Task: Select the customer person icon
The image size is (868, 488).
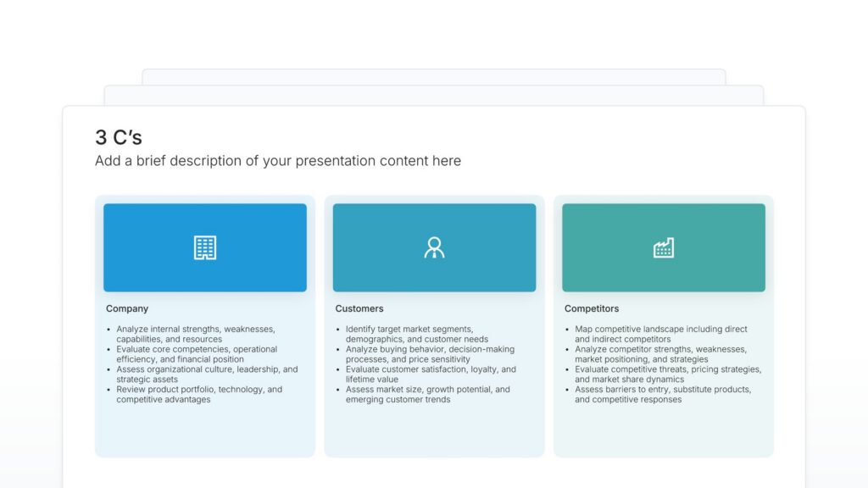Action: tap(434, 247)
